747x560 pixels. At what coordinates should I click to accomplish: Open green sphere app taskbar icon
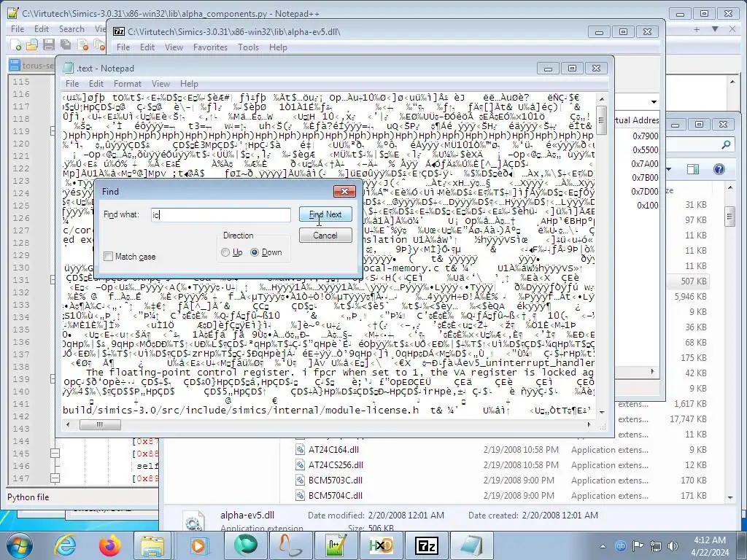(x=246, y=545)
